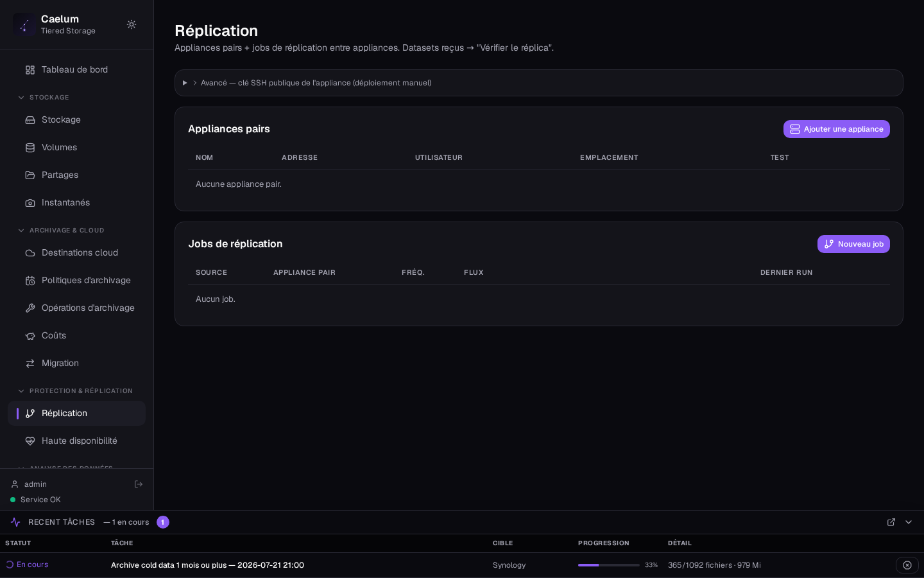Click the Réplication branch icon in sidebar
This screenshot has height=578, width=924.
point(30,414)
